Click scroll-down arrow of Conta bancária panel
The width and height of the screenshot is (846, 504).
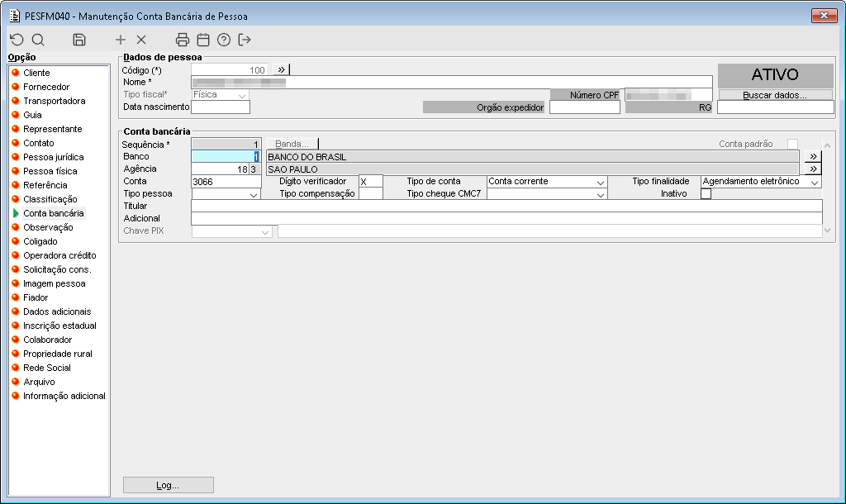click(827, 231)
